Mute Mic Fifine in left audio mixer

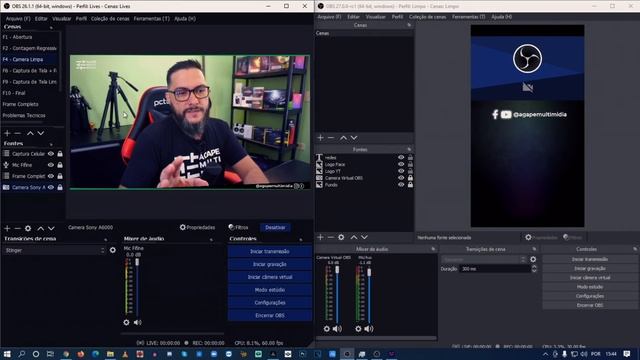coord(138,322)
